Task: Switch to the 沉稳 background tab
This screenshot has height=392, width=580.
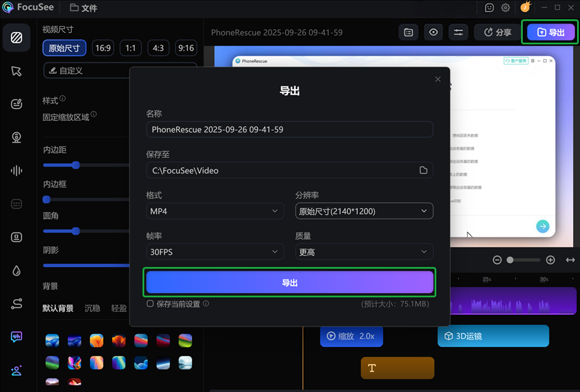Action: click(x=92, y=308)
